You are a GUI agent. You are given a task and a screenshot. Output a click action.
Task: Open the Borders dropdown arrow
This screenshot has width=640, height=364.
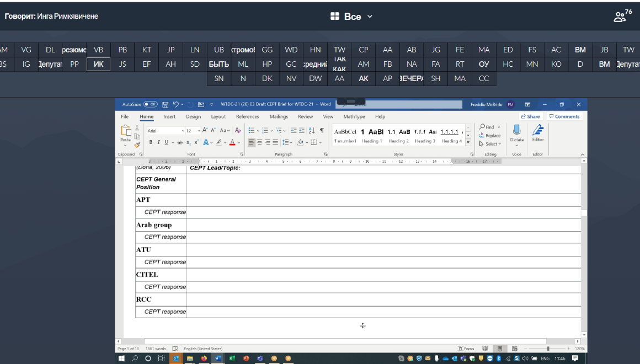pyautogui.click(x=321, y=143)
